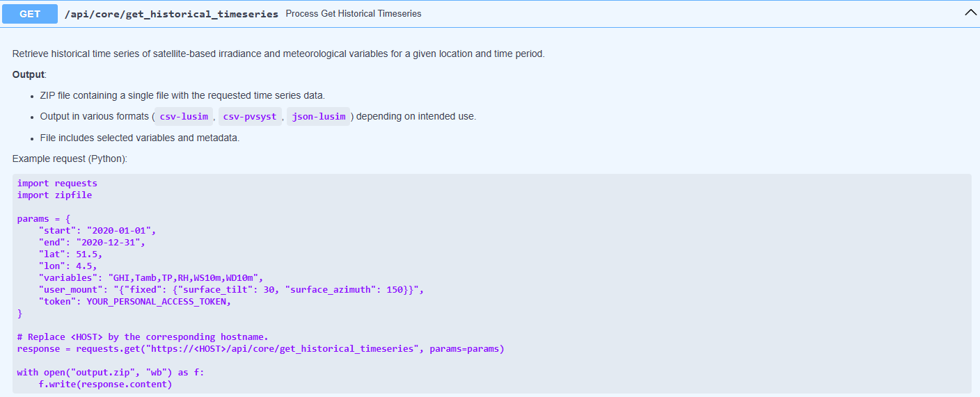Click the "lat": 51.5 parameter line

point(70,254)
